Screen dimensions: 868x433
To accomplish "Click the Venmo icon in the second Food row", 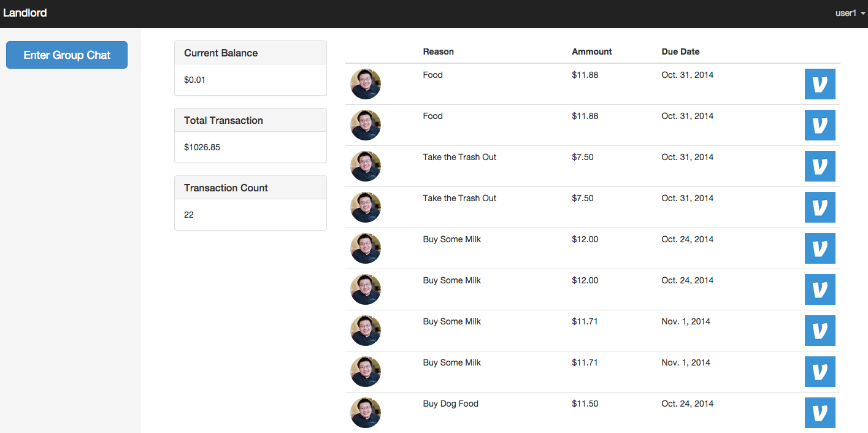I will (820, 125).
